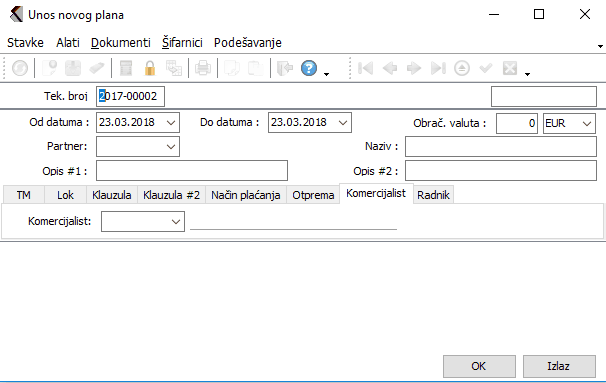The image size is (606, 383).
Task: Expand toolbar options arrow after help icon
Action: pos(327,74)
